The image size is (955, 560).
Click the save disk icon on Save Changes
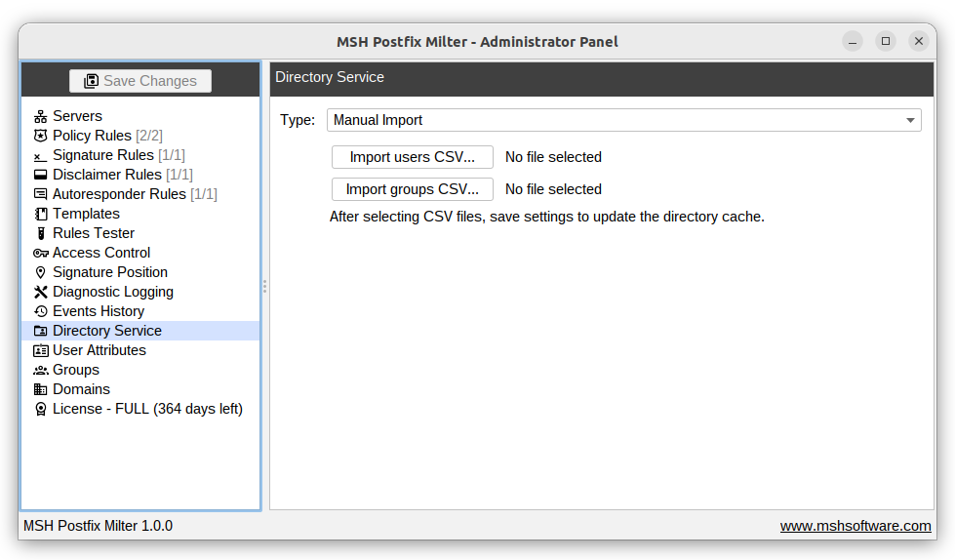point(91,81)
